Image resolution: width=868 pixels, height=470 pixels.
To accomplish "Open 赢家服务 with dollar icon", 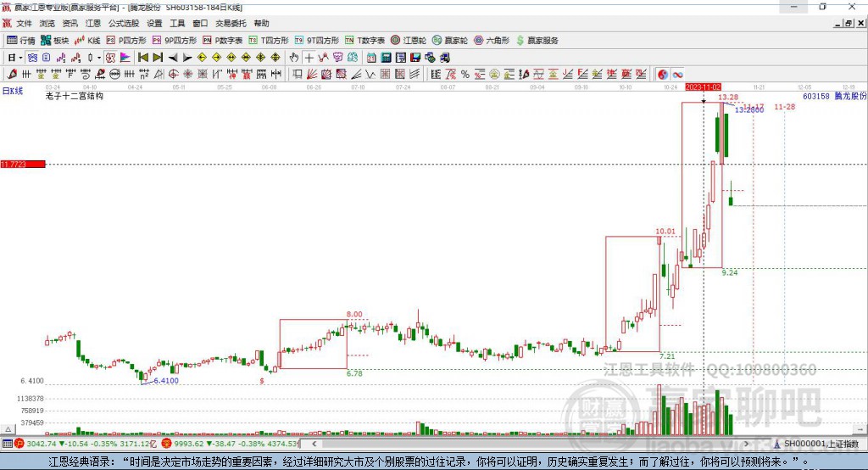I will pos(537,41).
